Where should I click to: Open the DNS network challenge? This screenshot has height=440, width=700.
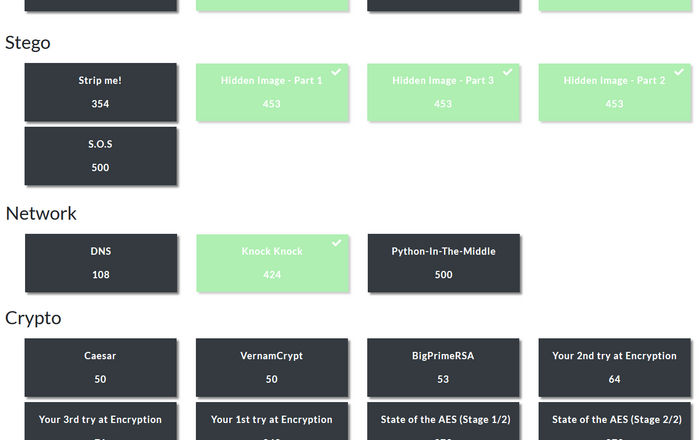click(x=101, y=263)
